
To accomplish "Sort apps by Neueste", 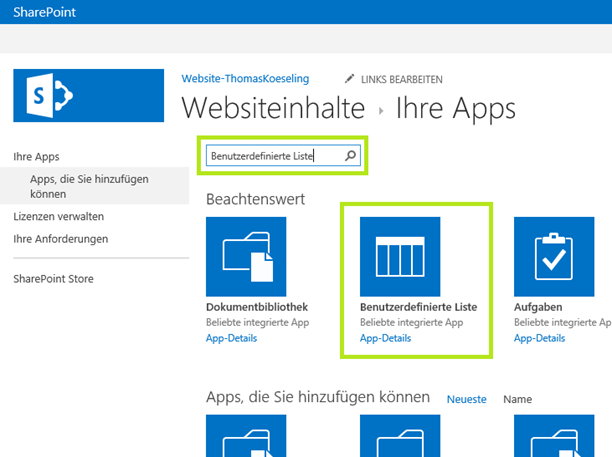I will tap(466, 399).
